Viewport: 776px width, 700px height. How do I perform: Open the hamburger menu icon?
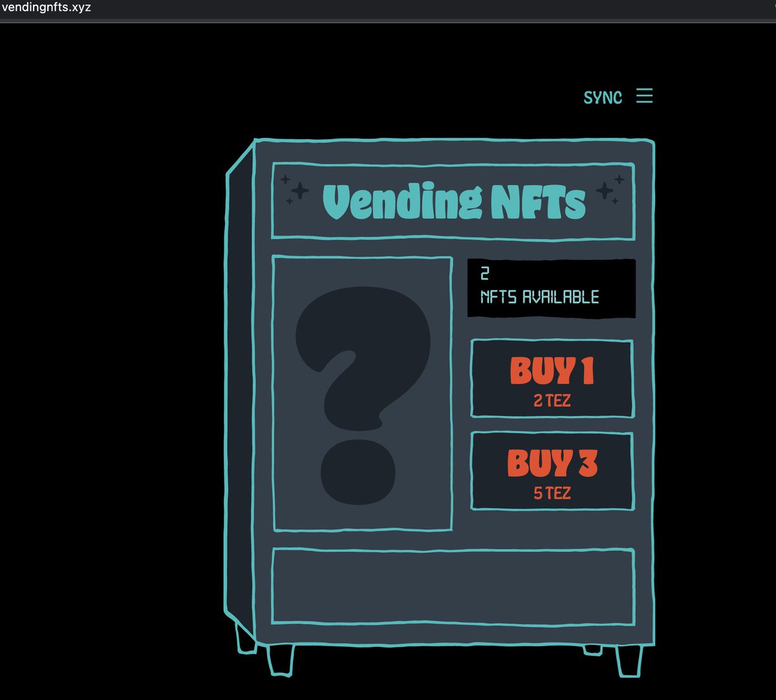(x=644, y=96)
